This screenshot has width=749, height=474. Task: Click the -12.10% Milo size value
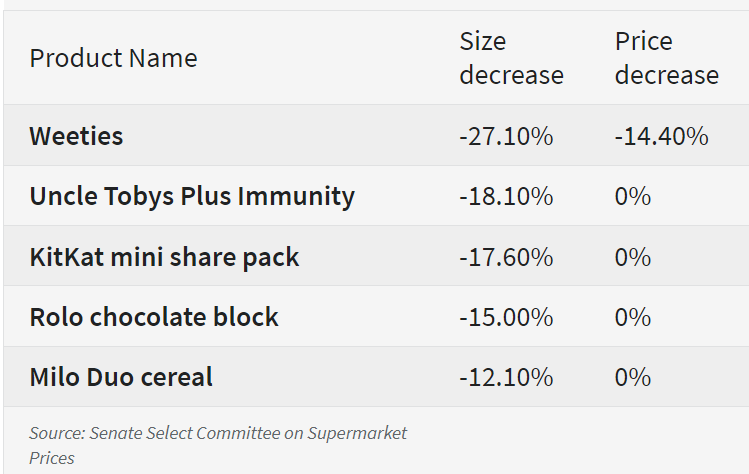(506, 377)
